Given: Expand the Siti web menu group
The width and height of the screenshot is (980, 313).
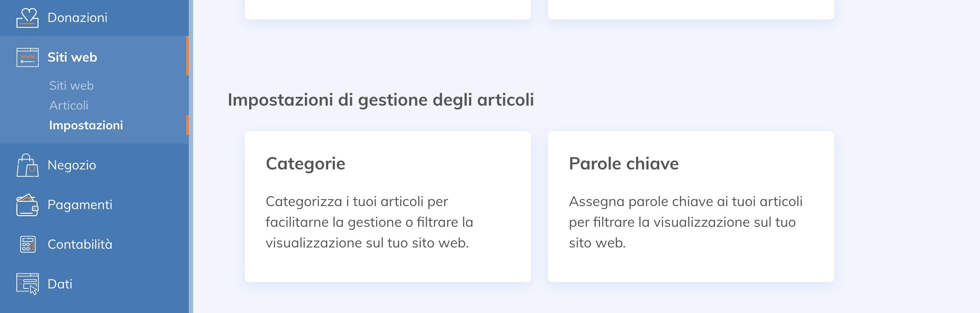Looking at the screenshot, I should pyautogui.click(x=72, y=57).
